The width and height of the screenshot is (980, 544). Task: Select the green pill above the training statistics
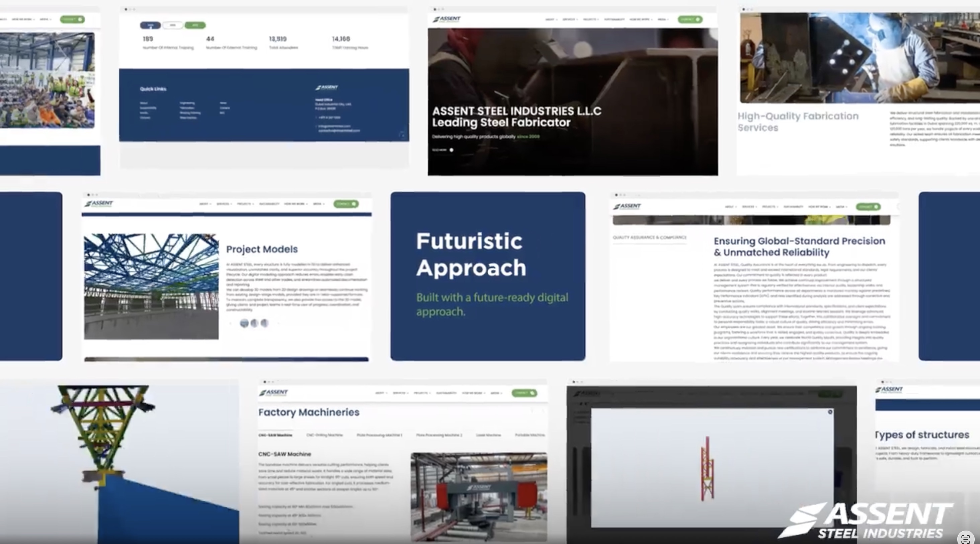[x=195, y=25]
